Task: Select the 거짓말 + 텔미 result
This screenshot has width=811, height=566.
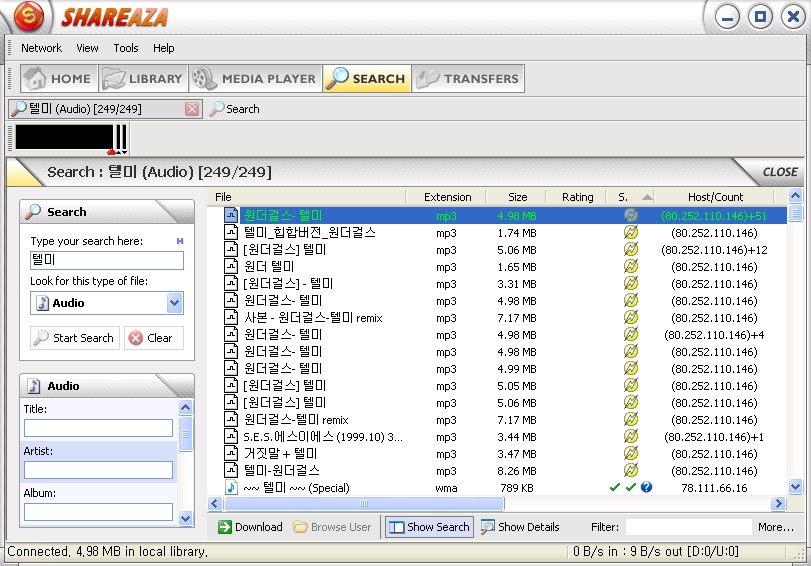Action: pos(497,454)
